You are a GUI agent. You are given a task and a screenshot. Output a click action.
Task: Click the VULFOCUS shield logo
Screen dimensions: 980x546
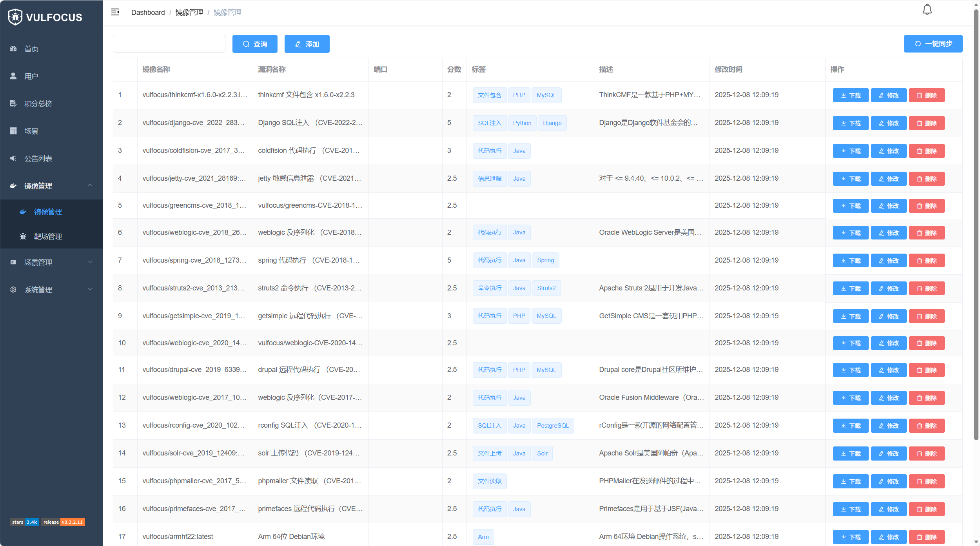tap(15, 17)
